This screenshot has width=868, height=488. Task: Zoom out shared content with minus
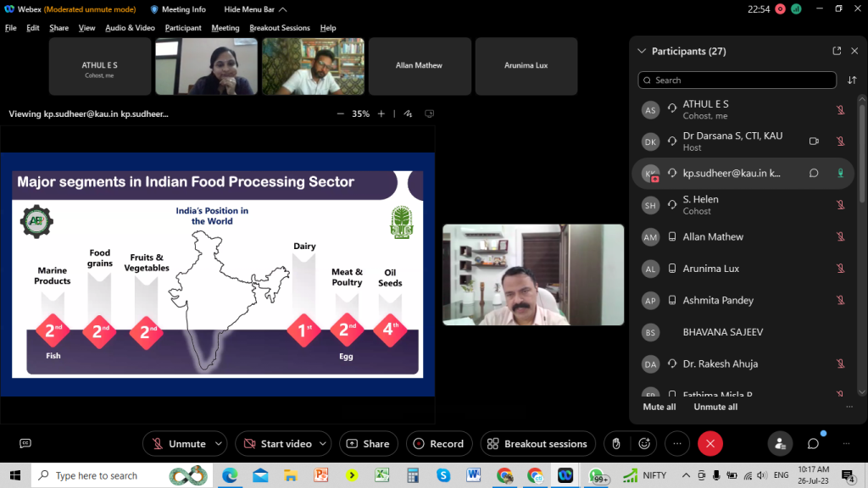341,114
